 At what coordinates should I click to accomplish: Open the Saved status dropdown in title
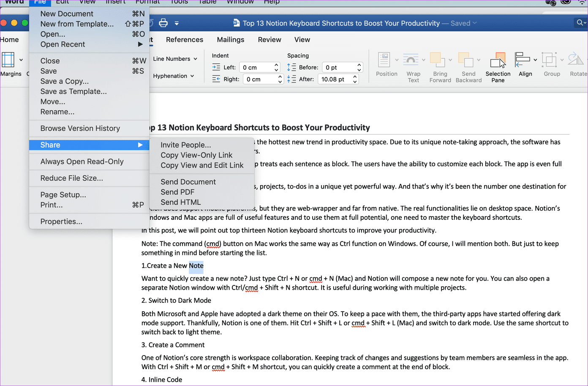tap(475, 23)
